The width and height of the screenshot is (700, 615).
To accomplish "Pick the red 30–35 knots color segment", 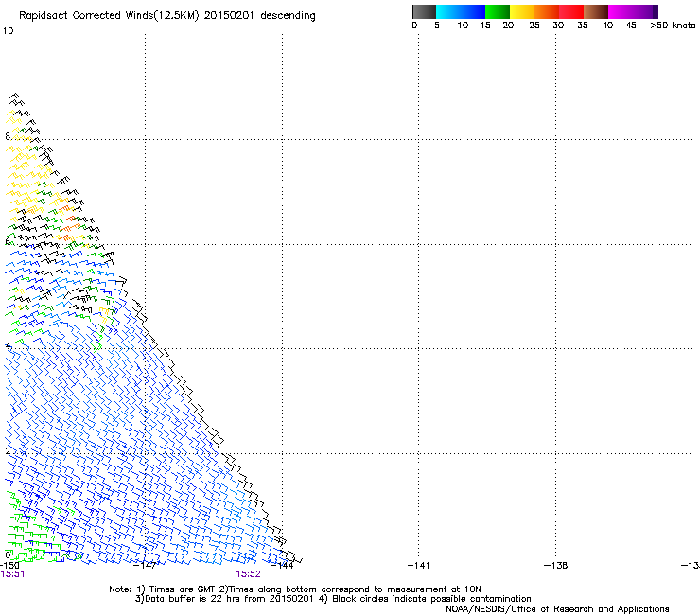I will tap(571, 11).
